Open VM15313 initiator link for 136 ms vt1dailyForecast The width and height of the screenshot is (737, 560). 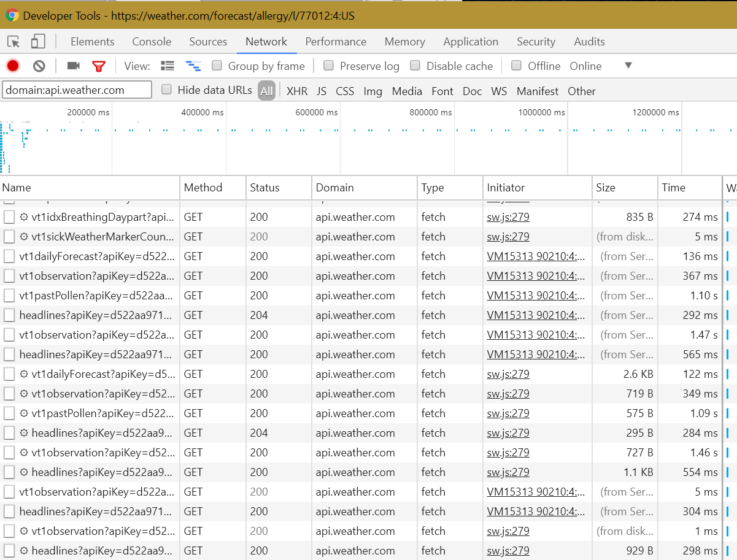pyautogui.click(x=536, y=256)
